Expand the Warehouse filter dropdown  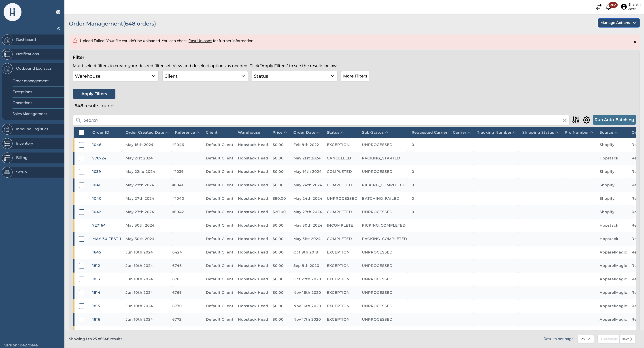point(115,76)
